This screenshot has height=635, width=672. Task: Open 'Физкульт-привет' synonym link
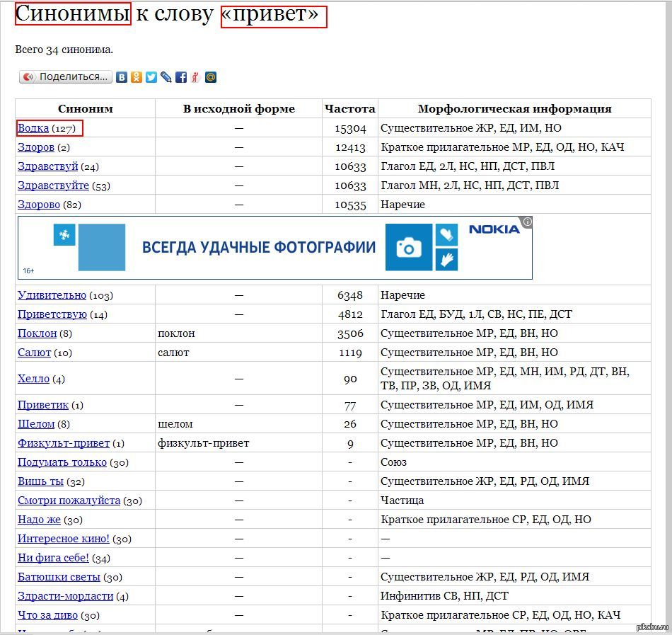(64, 443)
